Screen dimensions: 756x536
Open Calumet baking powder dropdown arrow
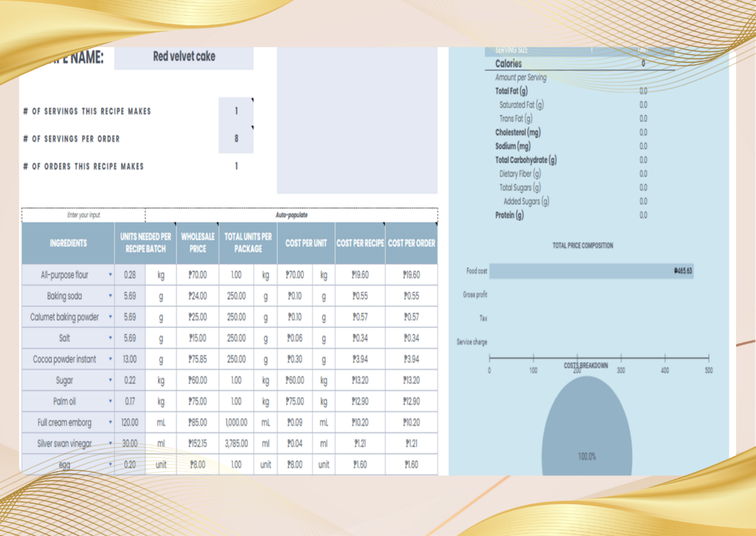(x=110, y=317)
